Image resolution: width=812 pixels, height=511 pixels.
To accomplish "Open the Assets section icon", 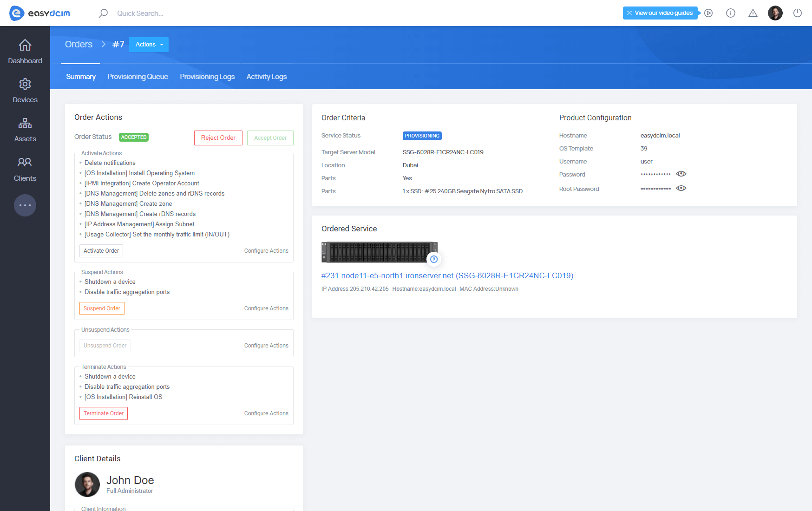I will (25, 124).
